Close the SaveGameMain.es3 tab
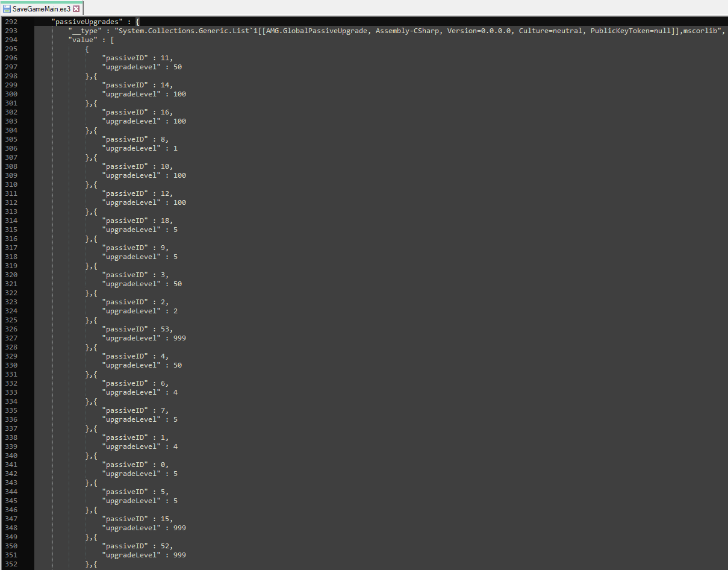The image size is (728, 570). pos(76,9)
